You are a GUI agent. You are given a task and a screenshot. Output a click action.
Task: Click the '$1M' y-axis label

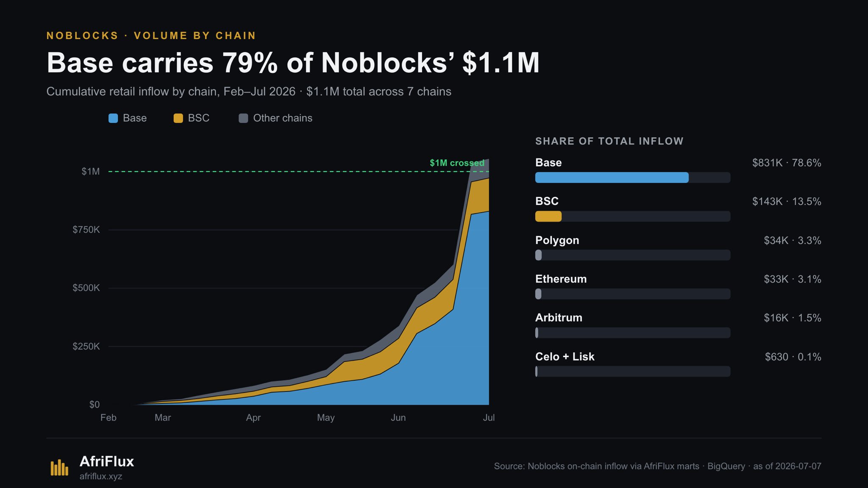(91, 172)
